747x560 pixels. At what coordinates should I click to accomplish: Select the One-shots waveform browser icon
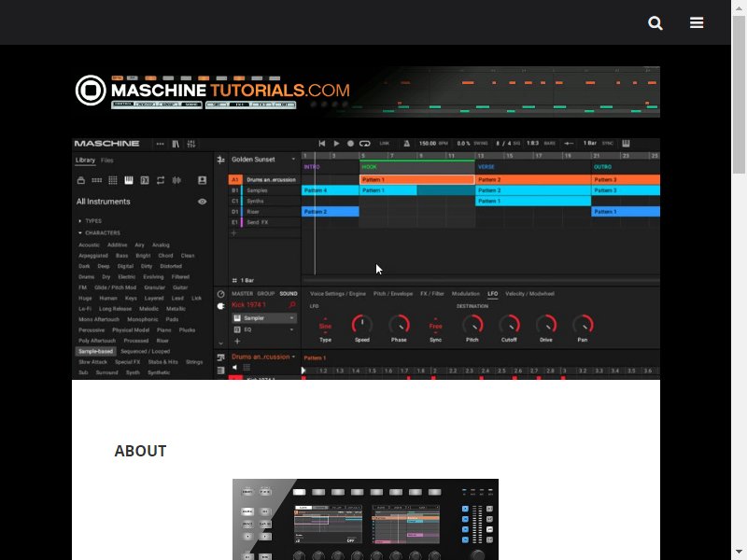[176, 180]
